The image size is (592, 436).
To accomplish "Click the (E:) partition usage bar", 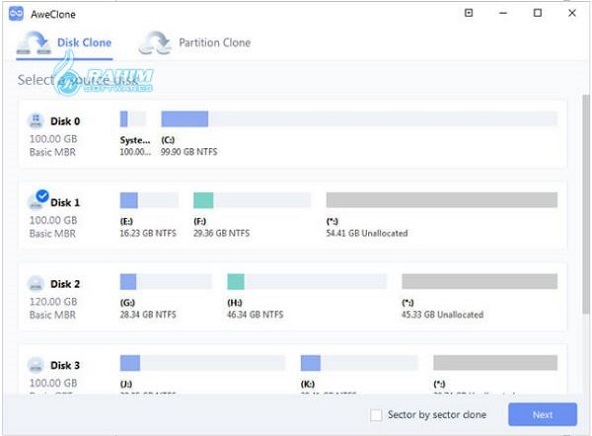I will (x=149, y=200).
